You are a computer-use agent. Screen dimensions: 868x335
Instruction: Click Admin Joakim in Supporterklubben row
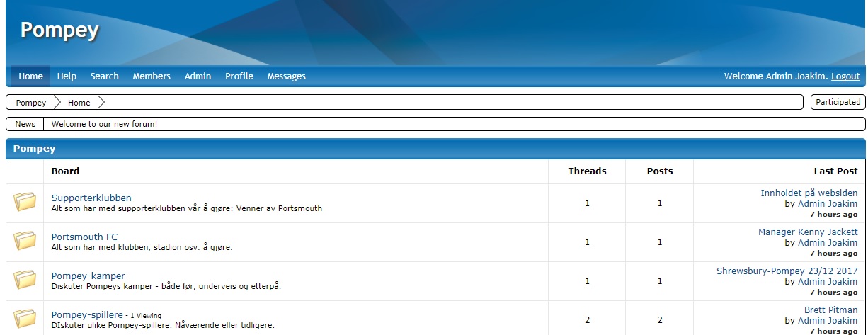pos(828,203)
